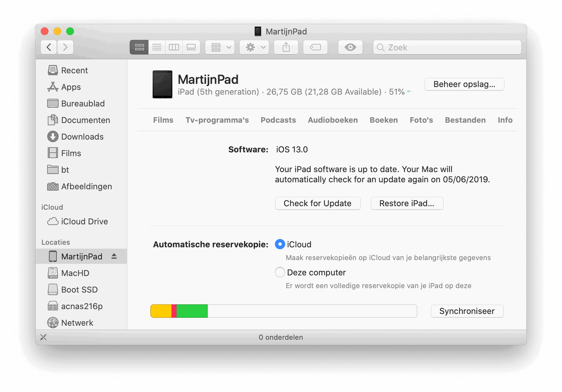Click the red segment of storage bar

coord(174,311)
